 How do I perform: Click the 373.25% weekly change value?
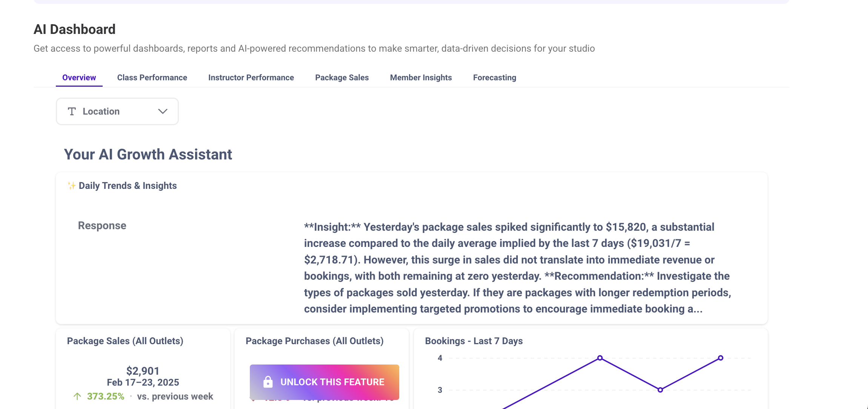[106, 396]
